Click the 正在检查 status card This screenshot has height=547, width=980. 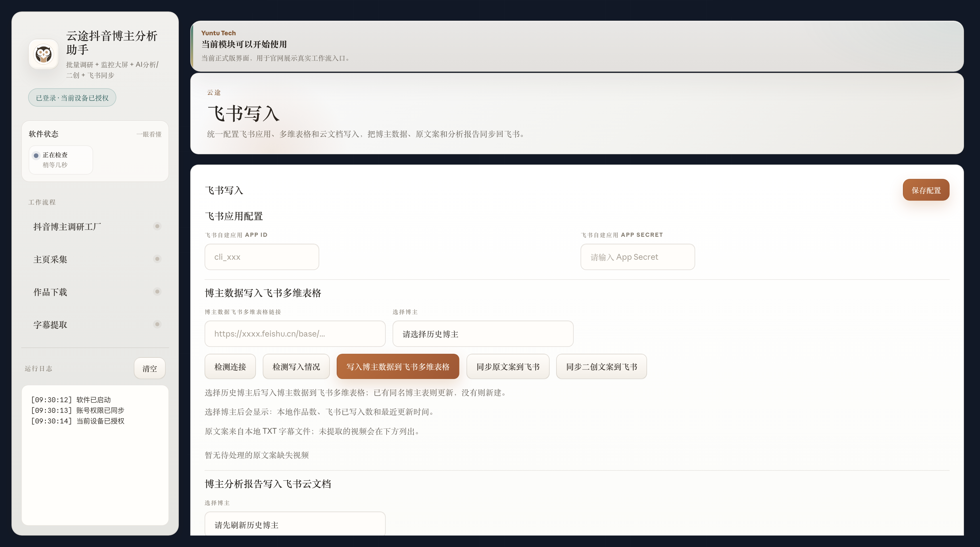coord(61,160)
